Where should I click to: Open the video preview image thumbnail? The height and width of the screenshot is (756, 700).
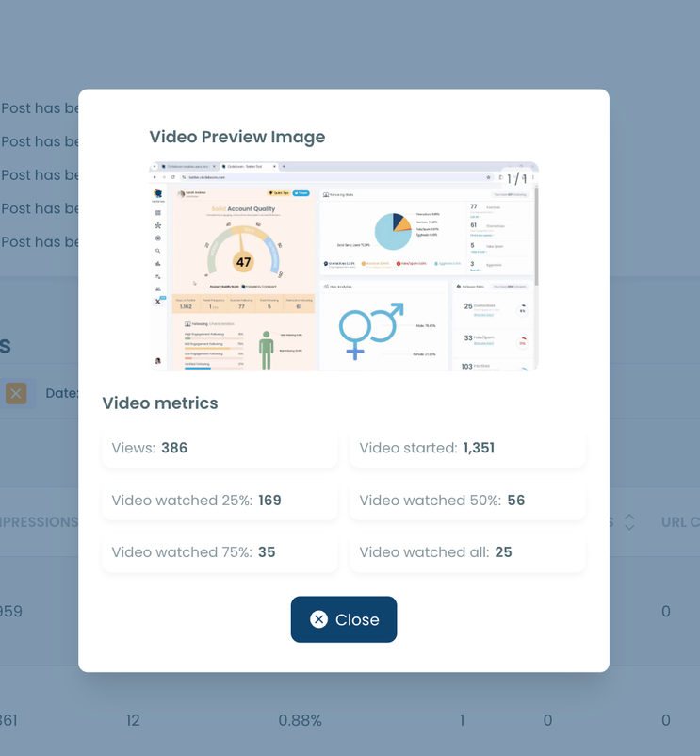click(x=344, y=266)
